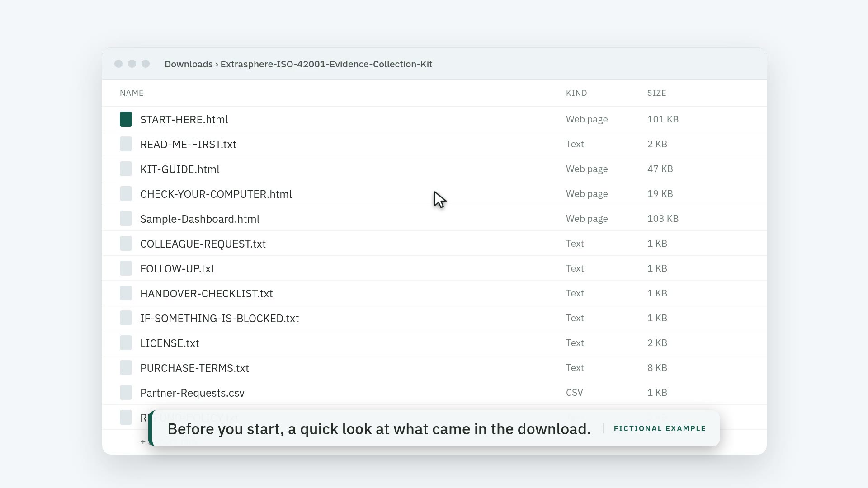The width and height of the screenshot is (868, 488).
Task: Click the CHECK-YOUR-COMPUTER.html file icon
Action: pos(126,194)
